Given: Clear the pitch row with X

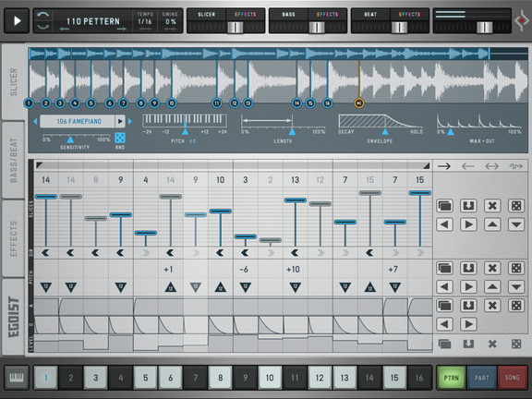Looking at the screenshot, I should tap(492, 268).
